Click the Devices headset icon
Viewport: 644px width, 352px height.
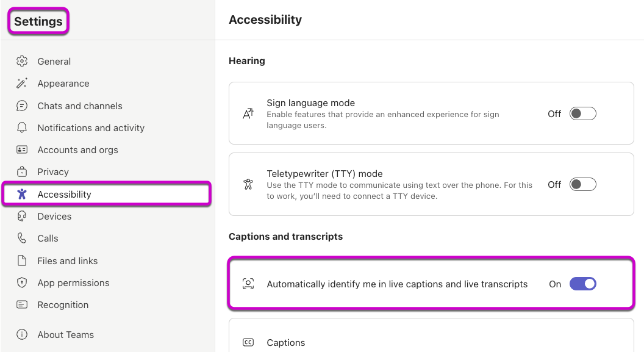[x=22, y=216]
